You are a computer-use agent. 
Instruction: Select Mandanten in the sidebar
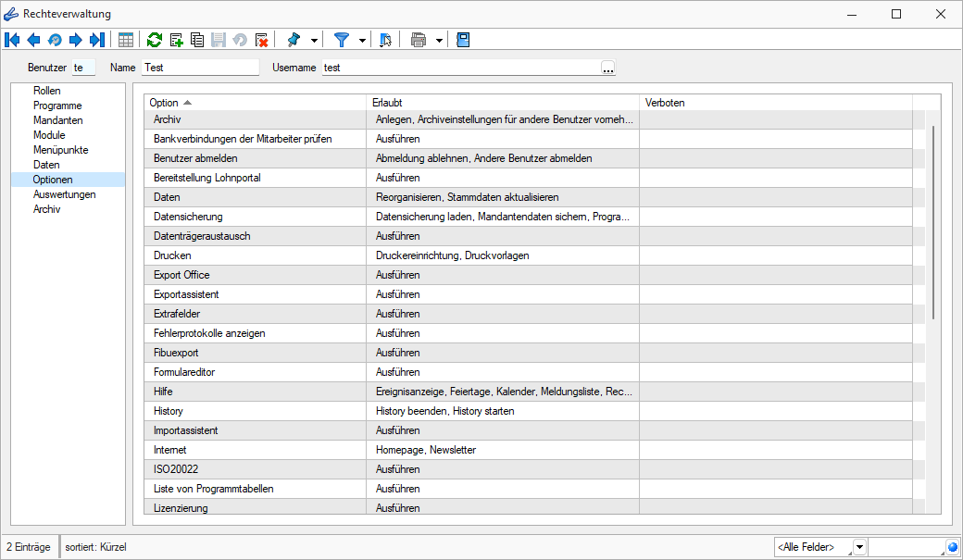[x=57, y=119]
